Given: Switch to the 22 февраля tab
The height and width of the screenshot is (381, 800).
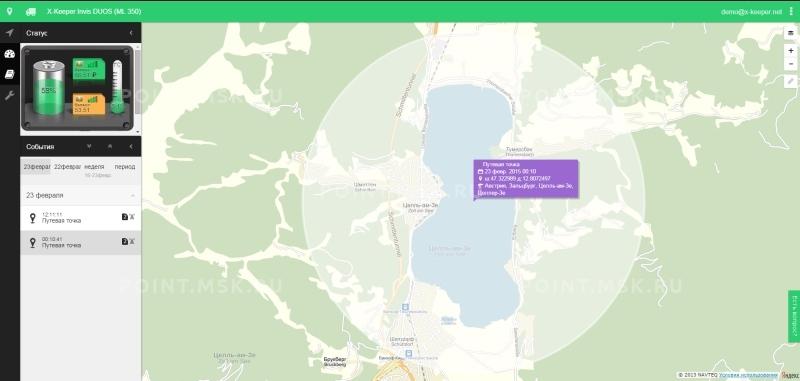Looking at the screenshot, I should click(67, 167).
